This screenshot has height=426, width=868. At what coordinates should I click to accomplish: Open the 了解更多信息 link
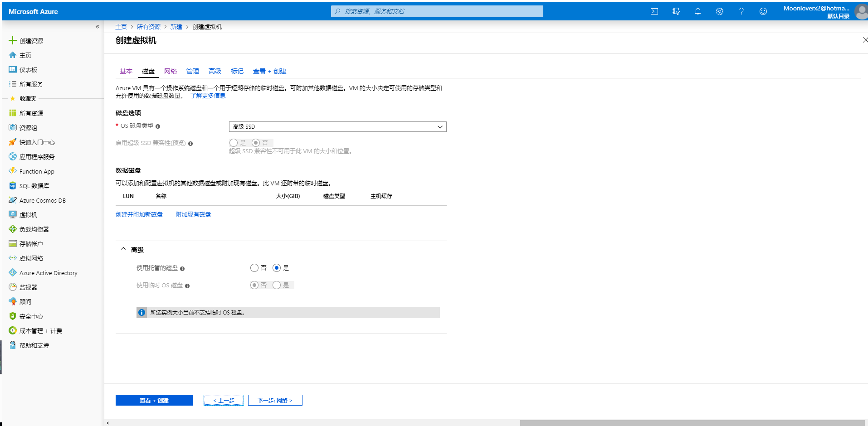208,96
